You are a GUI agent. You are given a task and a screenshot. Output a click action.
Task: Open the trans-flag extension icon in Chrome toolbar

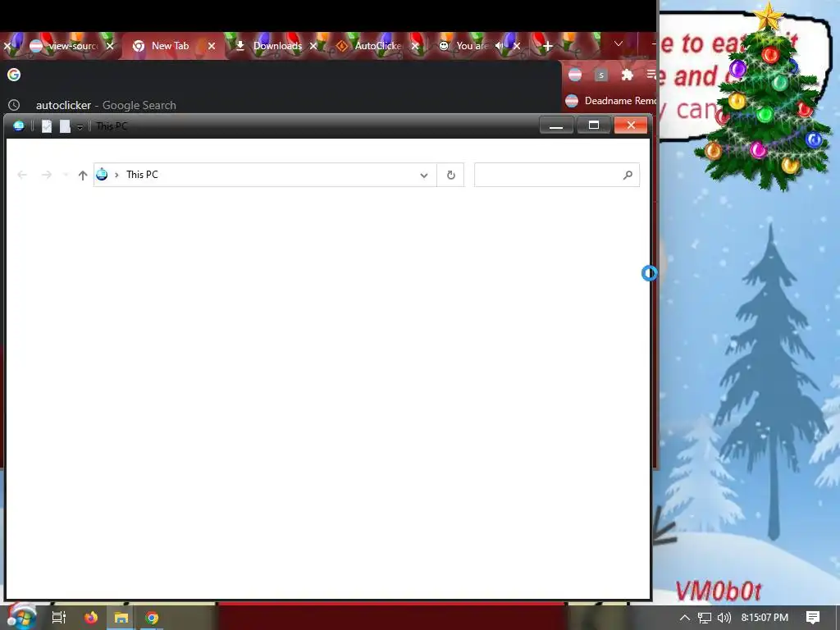click(575, 75)
